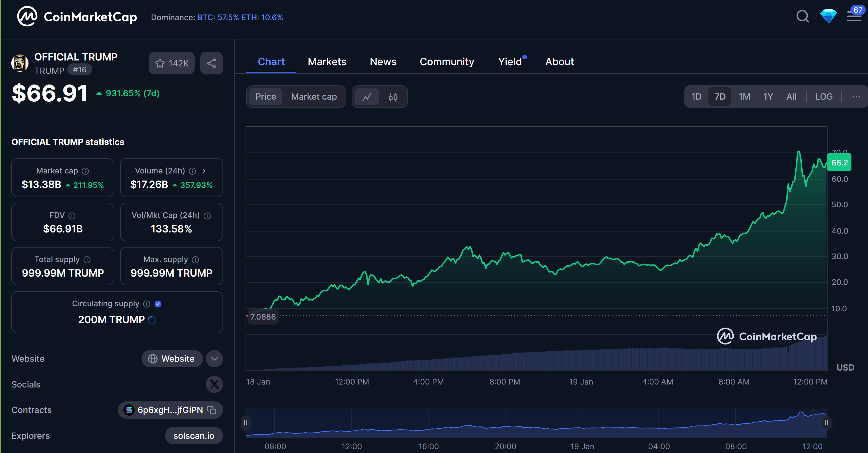
Task: Switch to the Markets tab
Action: pos(327,62)
